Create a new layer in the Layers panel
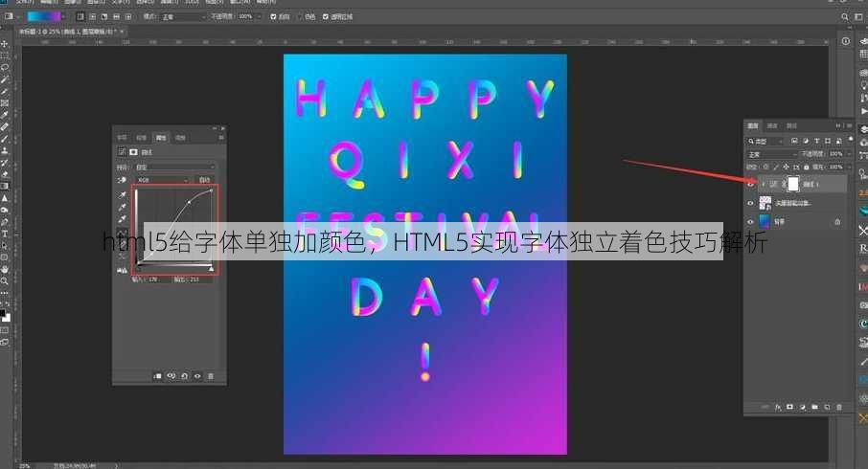 [827, 407]
